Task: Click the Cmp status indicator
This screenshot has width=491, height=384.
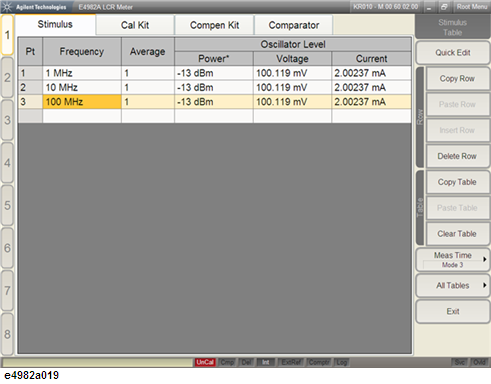Action: tap(227, 362)
